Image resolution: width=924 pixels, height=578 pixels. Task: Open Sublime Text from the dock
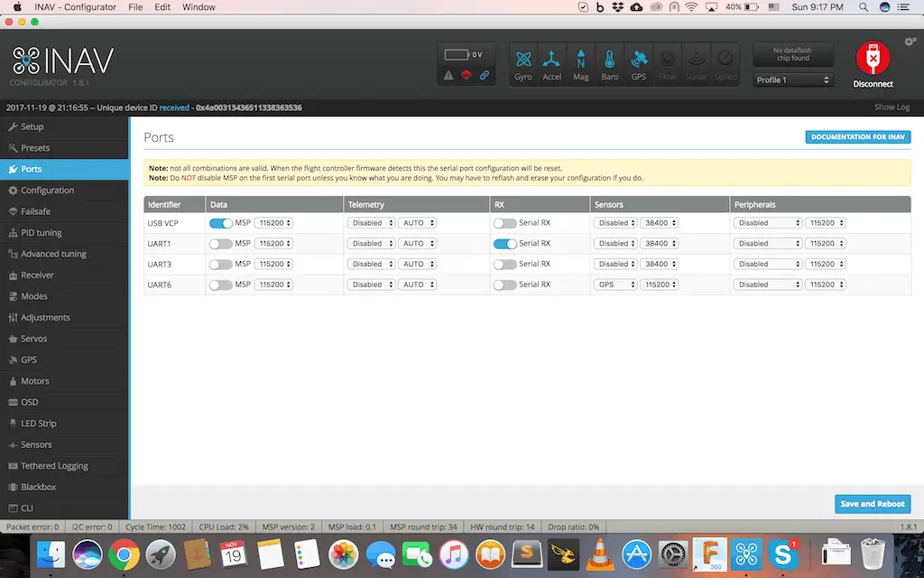point(527,555)
